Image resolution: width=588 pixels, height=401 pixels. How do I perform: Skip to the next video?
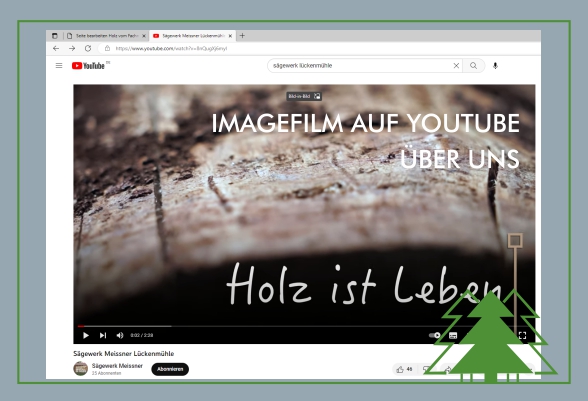point(103,335)
